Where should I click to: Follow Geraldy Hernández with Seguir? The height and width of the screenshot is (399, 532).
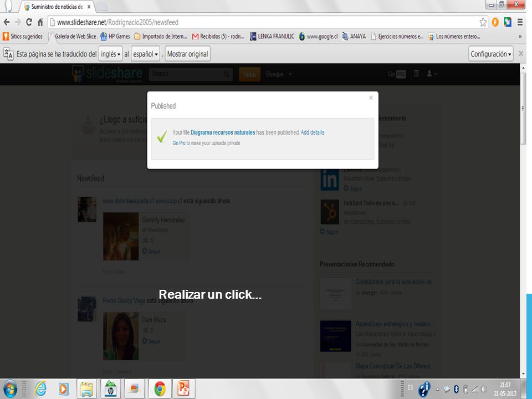(x=151, y=252)
